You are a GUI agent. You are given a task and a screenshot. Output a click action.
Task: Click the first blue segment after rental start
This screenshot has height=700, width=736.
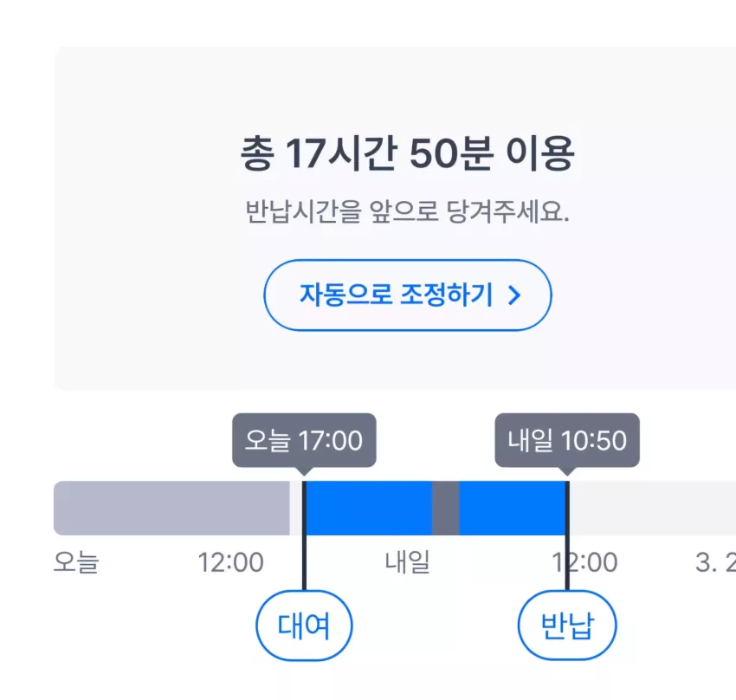tap(370, 508)
